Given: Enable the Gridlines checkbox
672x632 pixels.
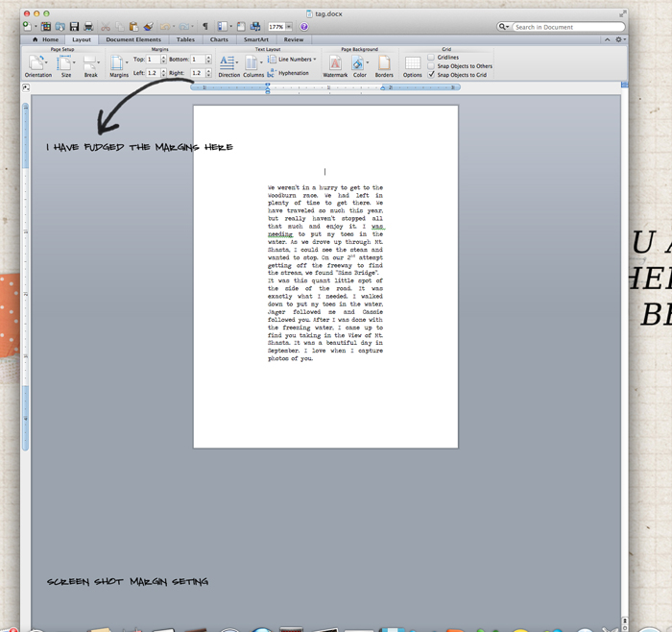Looking at the screenshot, I should 432,58.
